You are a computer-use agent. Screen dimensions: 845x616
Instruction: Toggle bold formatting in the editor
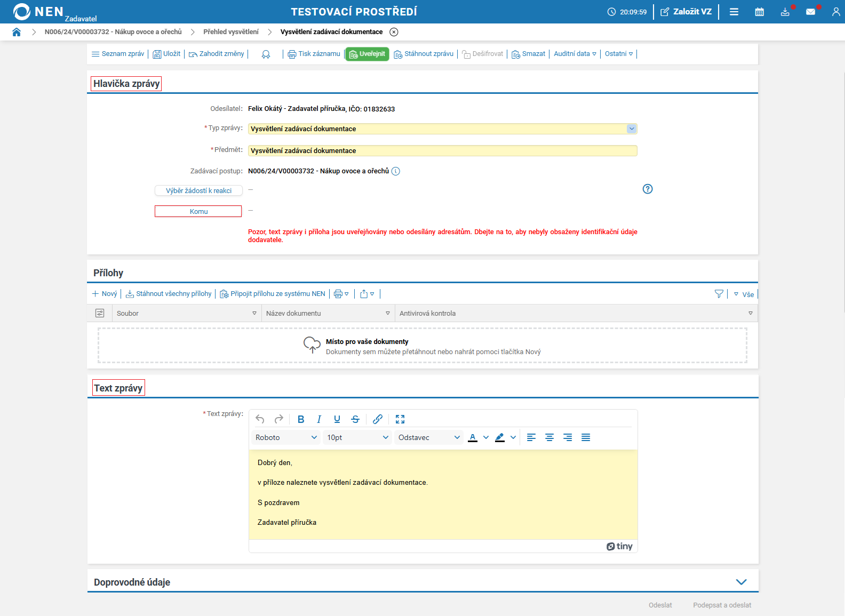(301, 419)
